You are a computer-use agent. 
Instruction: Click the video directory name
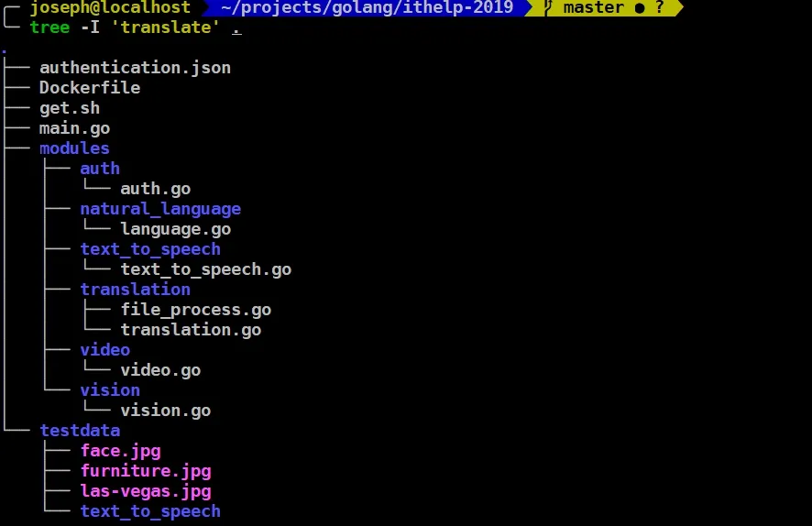(105, 350)
